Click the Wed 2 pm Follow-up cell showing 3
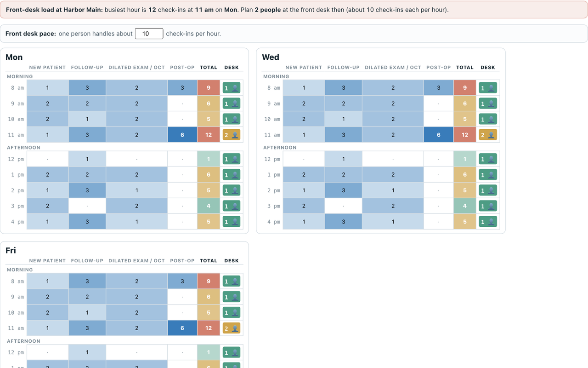This screenshot has width=588, height=368. (x=344, y=190)
